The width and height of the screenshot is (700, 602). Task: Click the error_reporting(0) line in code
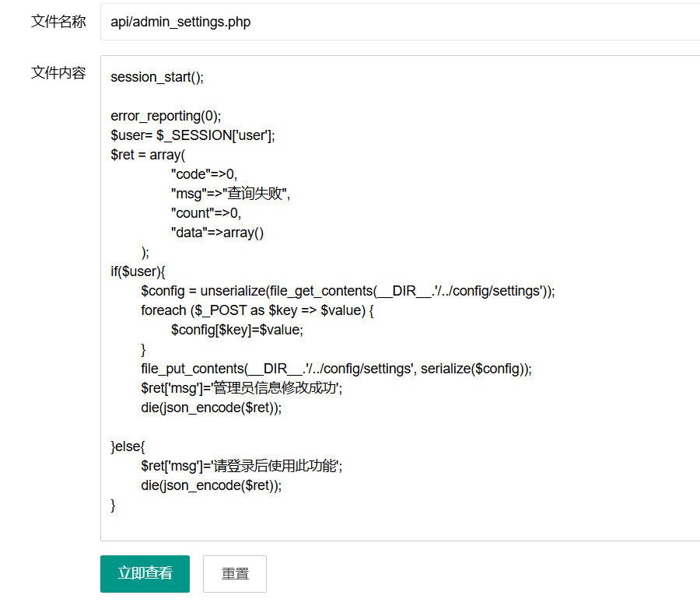(166, 116)
